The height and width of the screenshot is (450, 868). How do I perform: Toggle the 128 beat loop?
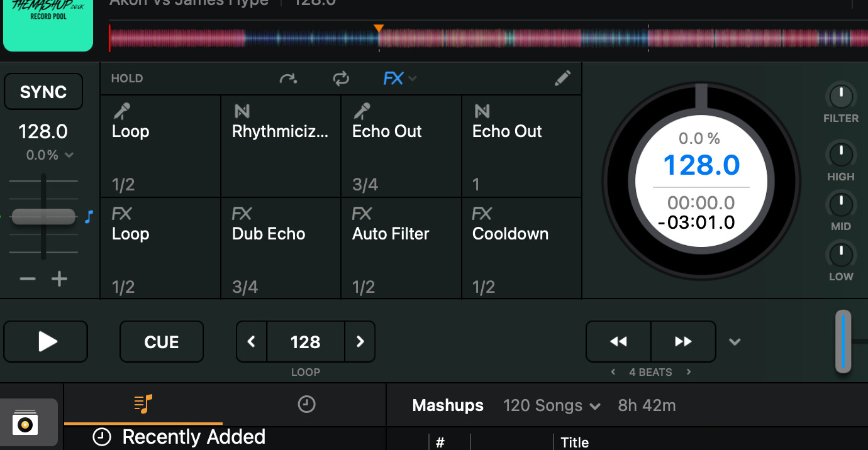point(305,342)
